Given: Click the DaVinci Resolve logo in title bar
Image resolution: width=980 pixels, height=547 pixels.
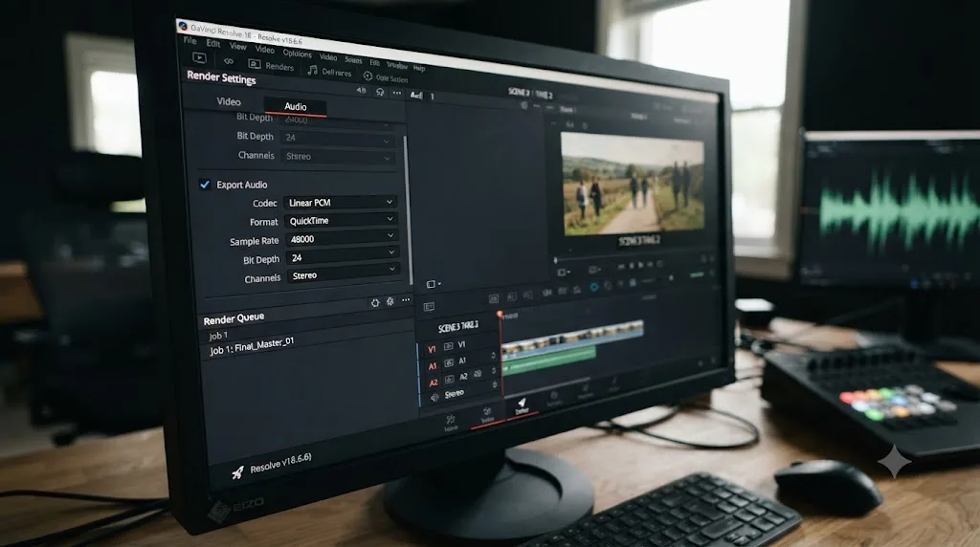Looking at the screenshot, I should pos(183,26).
